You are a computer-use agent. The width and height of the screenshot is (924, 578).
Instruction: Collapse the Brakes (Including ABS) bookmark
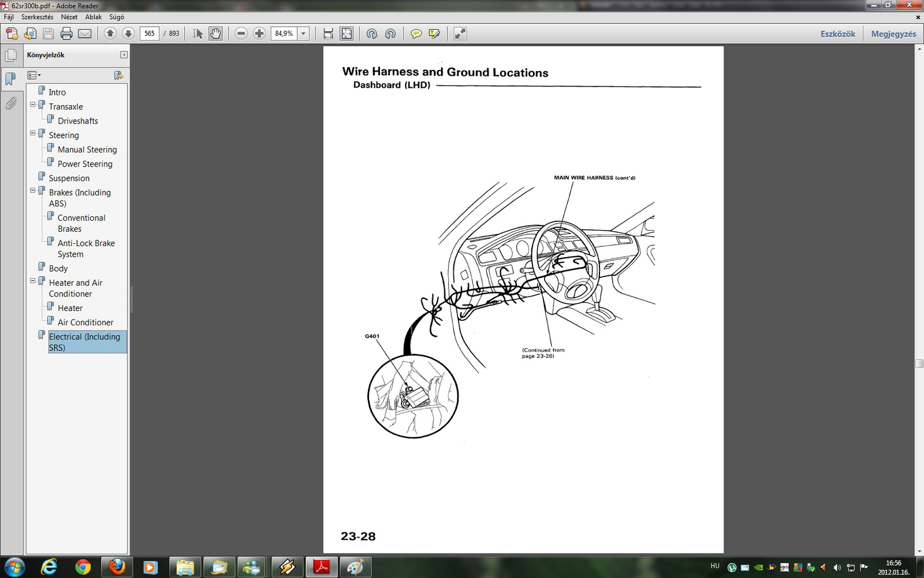33,190
